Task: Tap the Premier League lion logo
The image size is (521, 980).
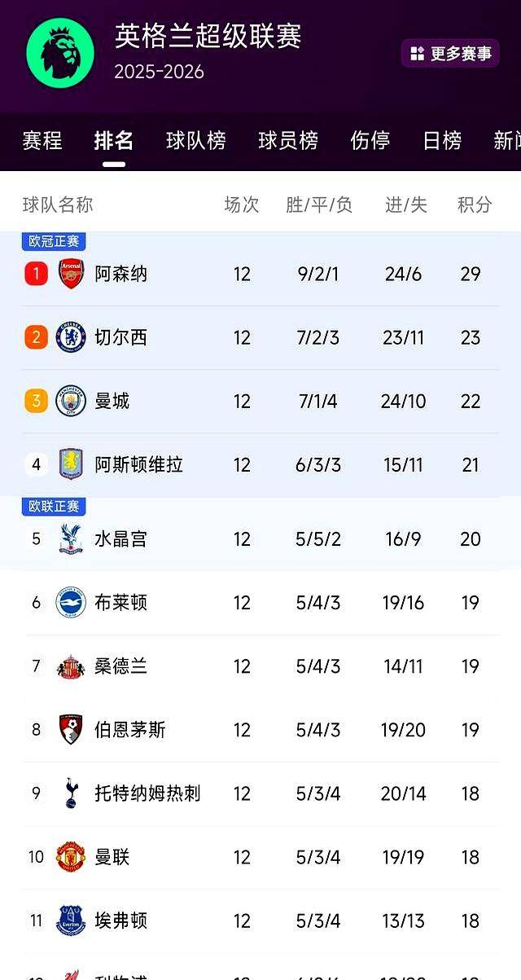Action: 60,52
